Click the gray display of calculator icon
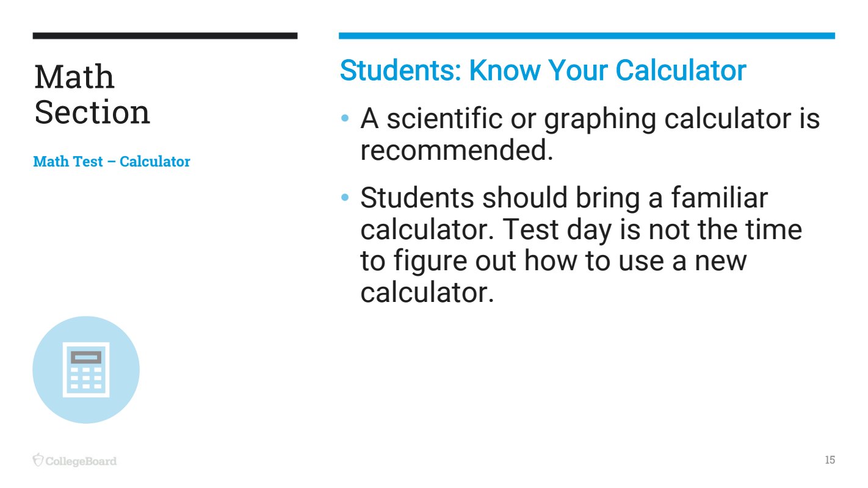 [86, 357]
